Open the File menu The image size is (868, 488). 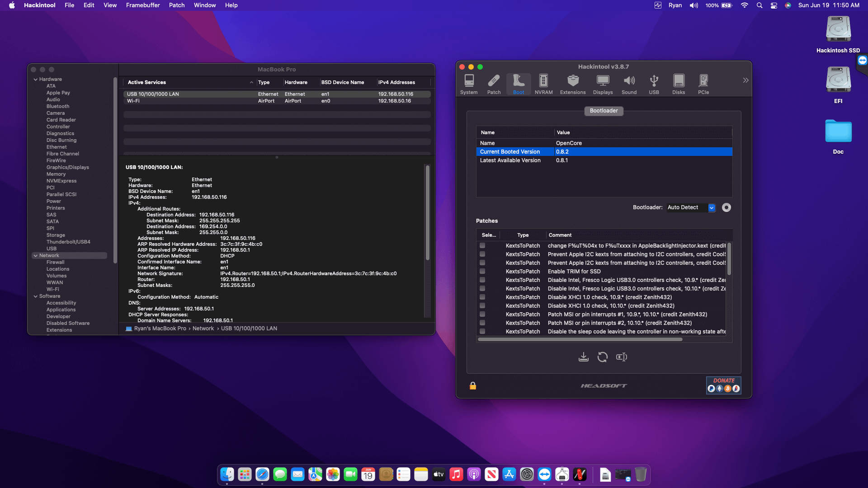(x=69, y=5)
